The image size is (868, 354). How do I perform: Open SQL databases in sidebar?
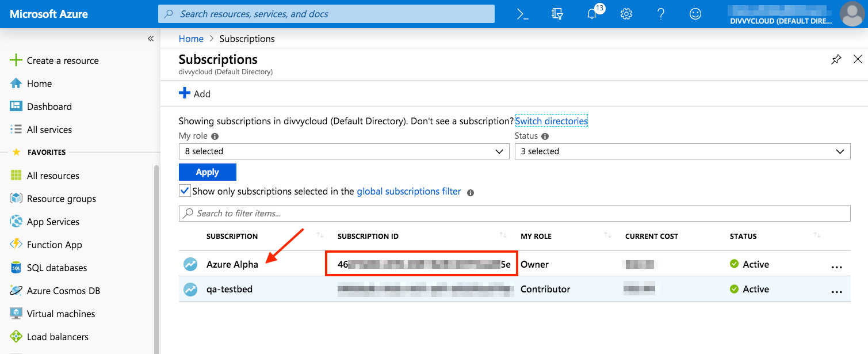(x=57, y=268)
